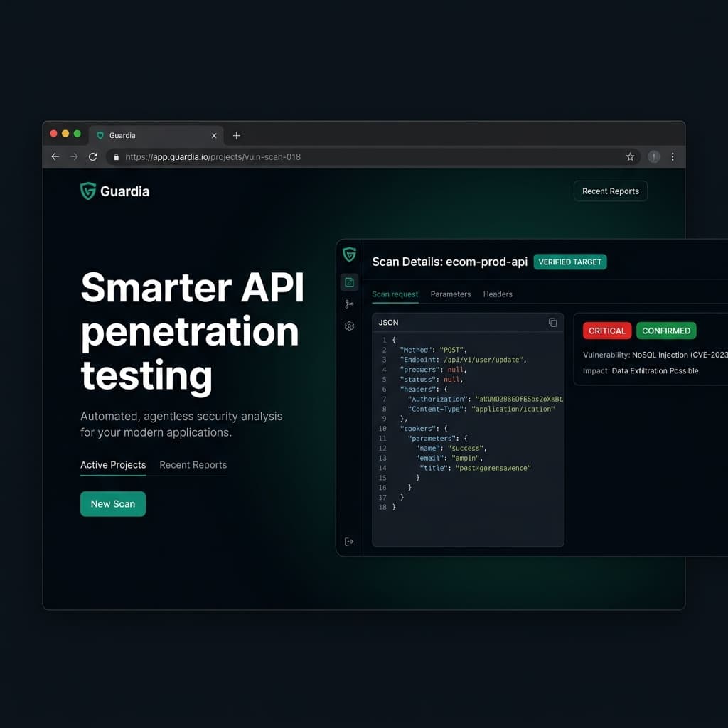Image resolution: width=728 pixels, height=728 pixels.
Task: Click the lock icon in address bar
Action: click(116, 157)
